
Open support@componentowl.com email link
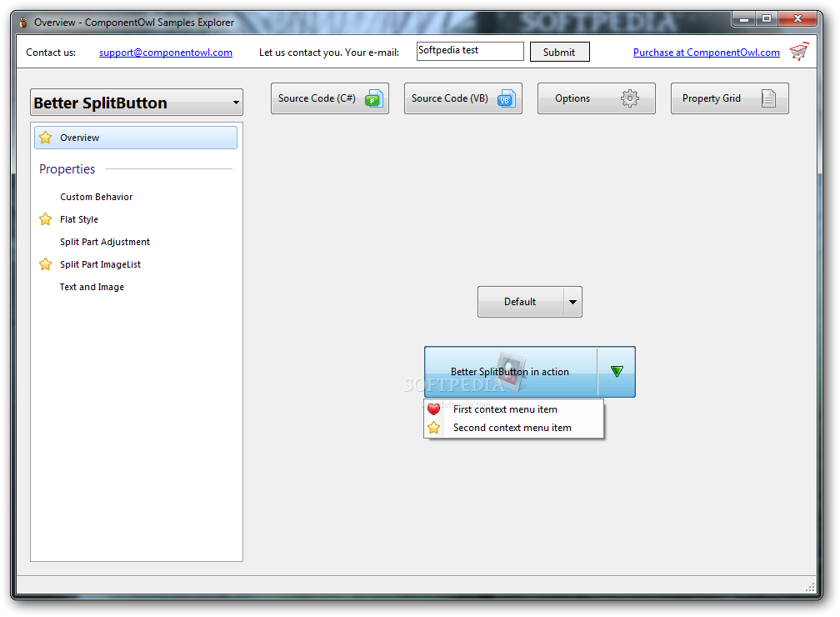166,53
